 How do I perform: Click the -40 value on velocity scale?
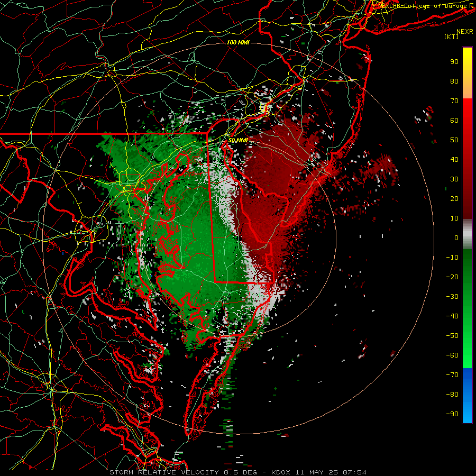coord(452,316)
